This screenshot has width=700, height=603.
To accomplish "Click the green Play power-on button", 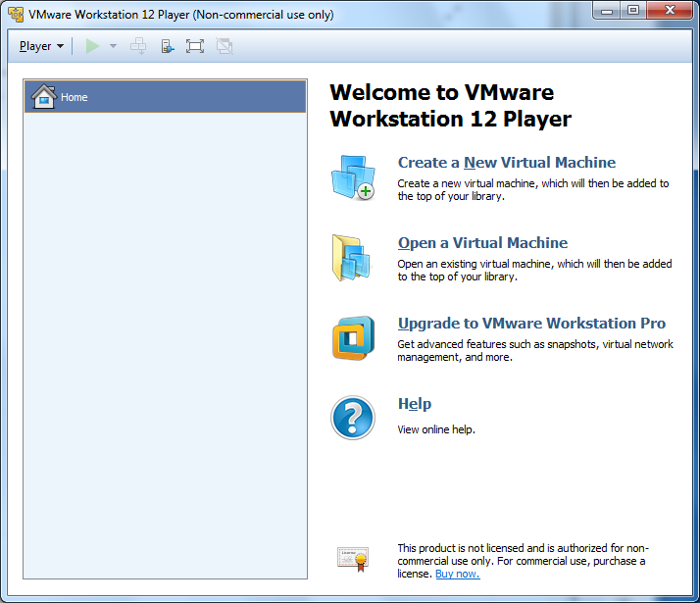I will pos(92,46).
